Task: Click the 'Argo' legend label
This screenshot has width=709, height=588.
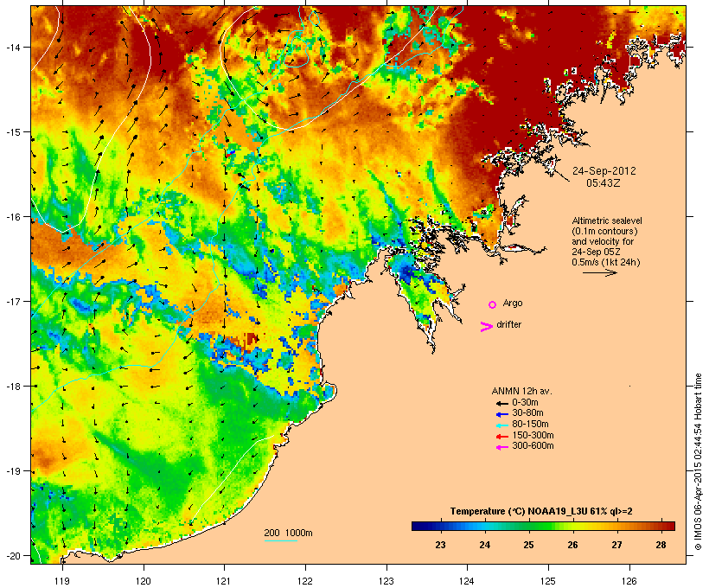Action: (x=513, y=303)
